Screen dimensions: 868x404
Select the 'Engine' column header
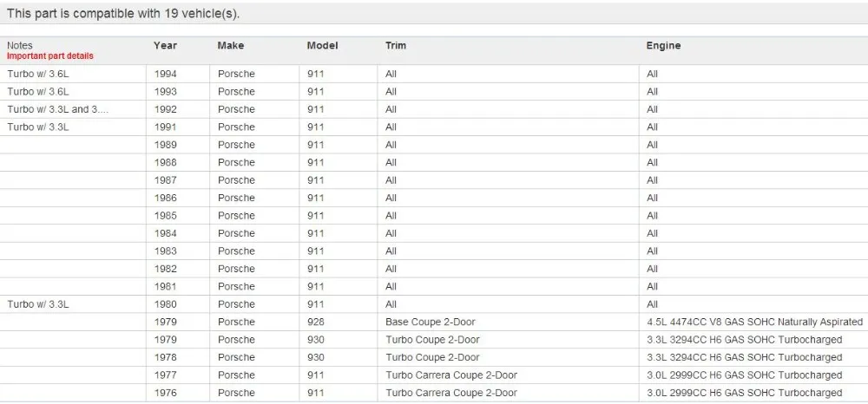coord(663,45)
